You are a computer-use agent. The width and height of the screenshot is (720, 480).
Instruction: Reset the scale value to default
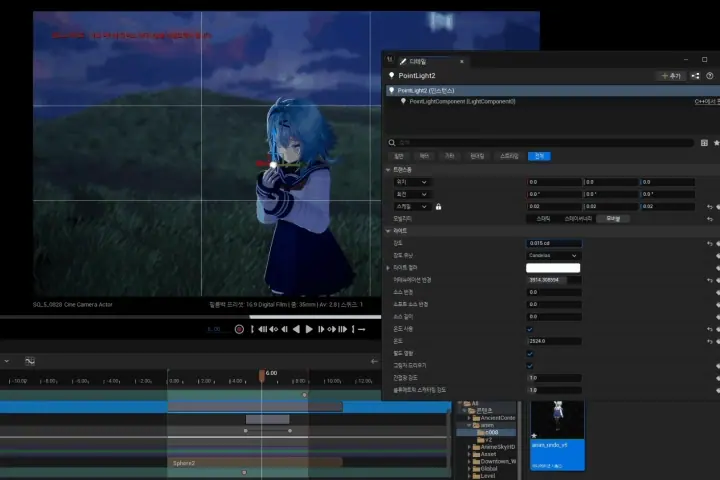click(x=710, y=207)
